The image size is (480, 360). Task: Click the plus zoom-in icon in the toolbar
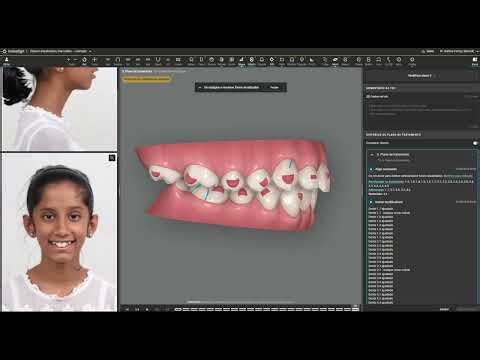tap(68, 60)
